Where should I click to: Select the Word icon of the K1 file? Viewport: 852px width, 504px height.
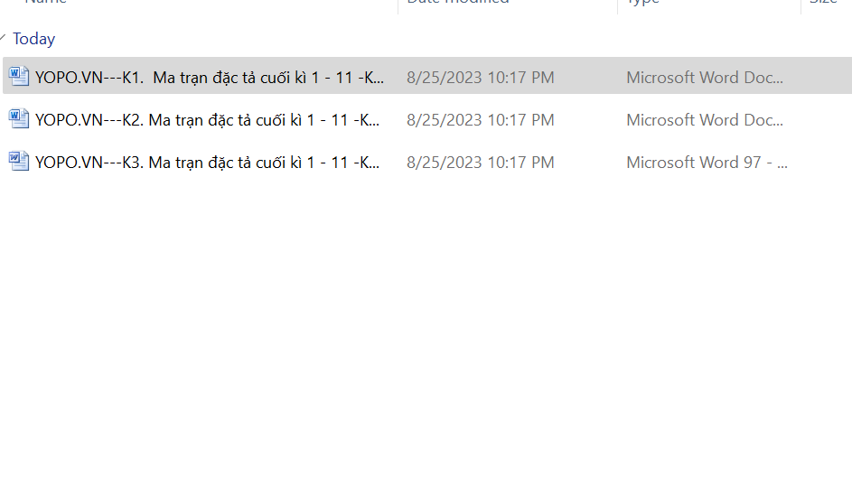[x=18, y=76]
